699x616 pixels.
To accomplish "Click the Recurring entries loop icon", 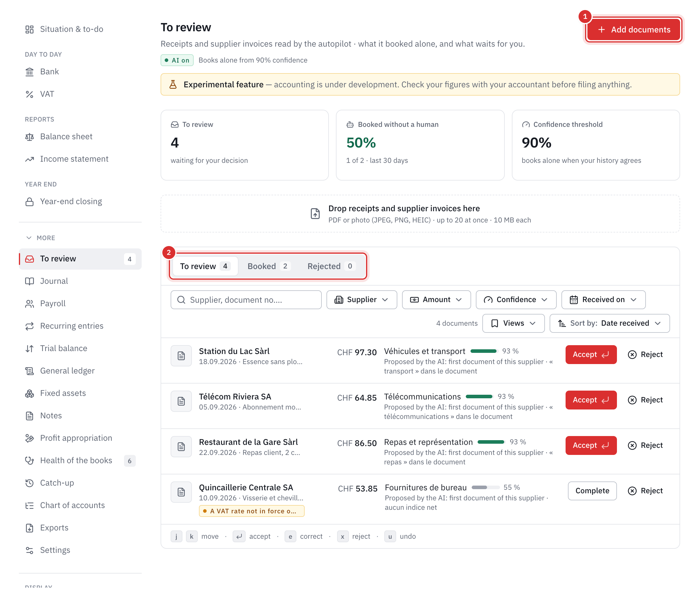I will (x=30, y=326).
